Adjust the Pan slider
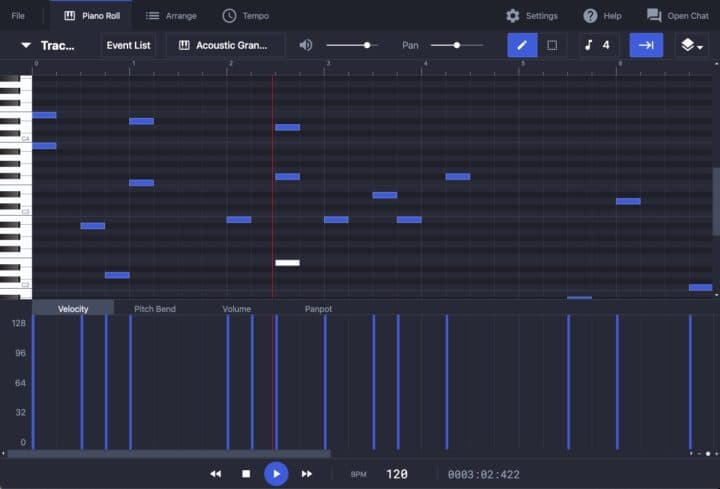This screenshot has height=489, width=720. 456,45
